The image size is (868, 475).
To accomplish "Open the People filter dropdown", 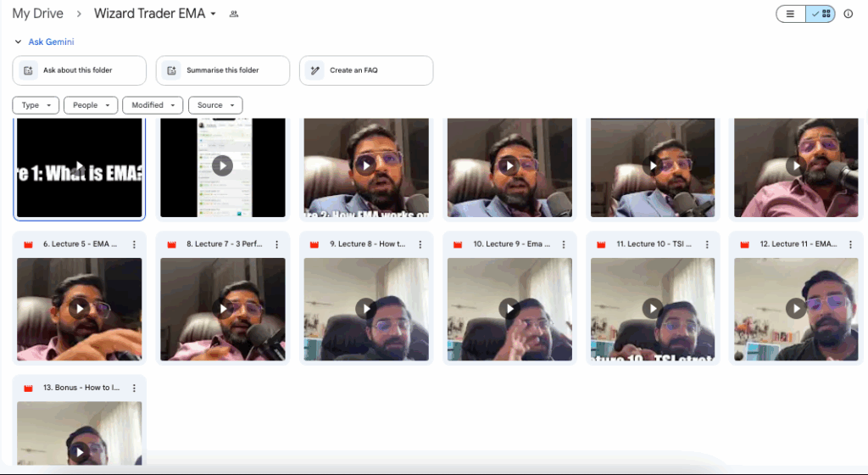I will click(x=91, y=105).
